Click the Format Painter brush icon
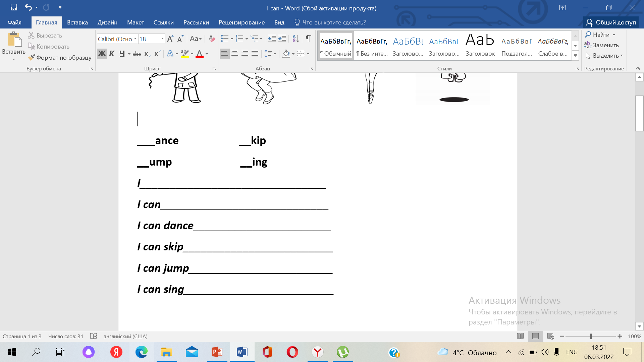This screenshot has width=644, height=362. tap(32, 58)
